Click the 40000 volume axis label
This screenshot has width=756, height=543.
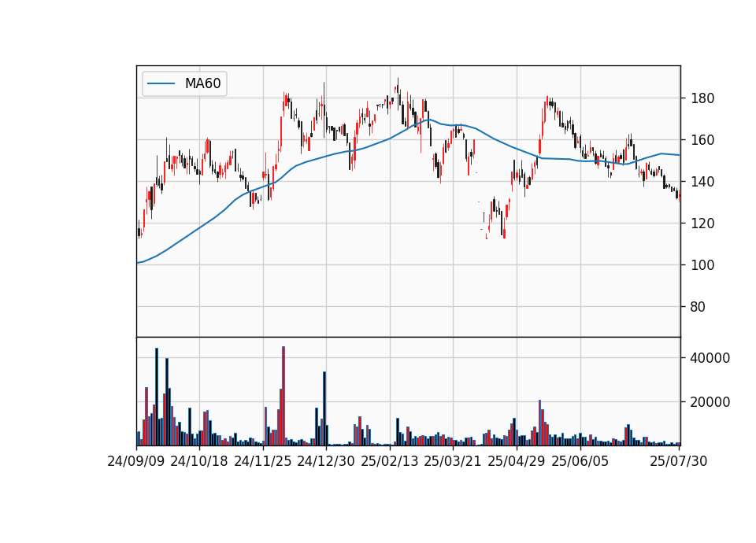click(710, 358)
